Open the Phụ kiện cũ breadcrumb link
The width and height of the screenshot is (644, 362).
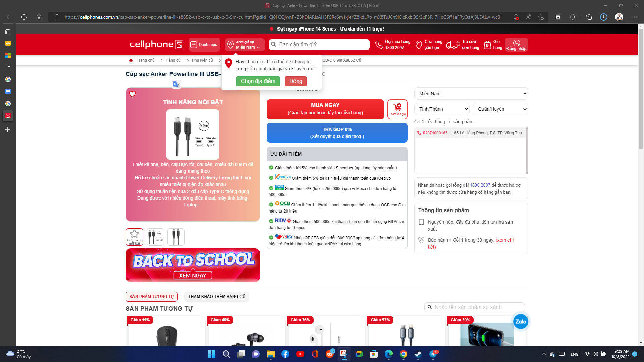coord(202,60)
